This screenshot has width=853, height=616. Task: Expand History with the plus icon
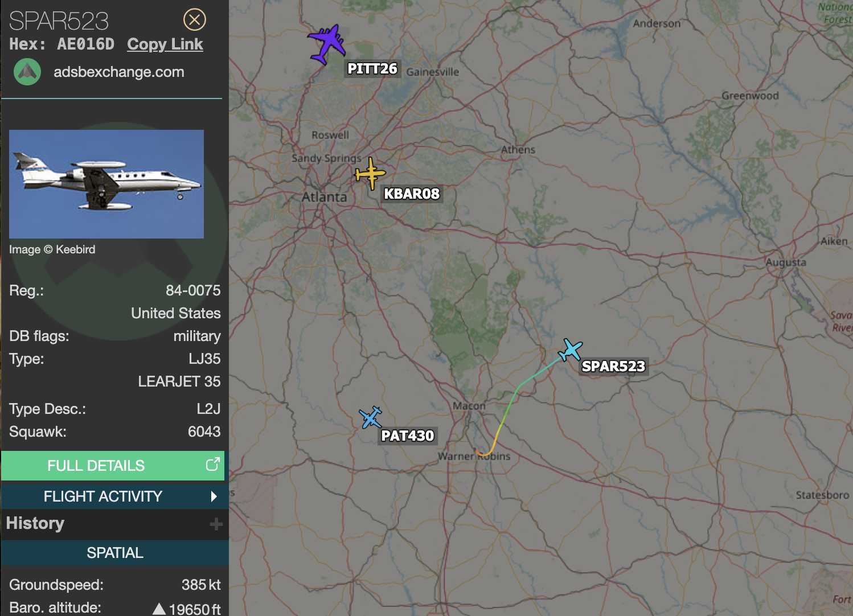216,524
